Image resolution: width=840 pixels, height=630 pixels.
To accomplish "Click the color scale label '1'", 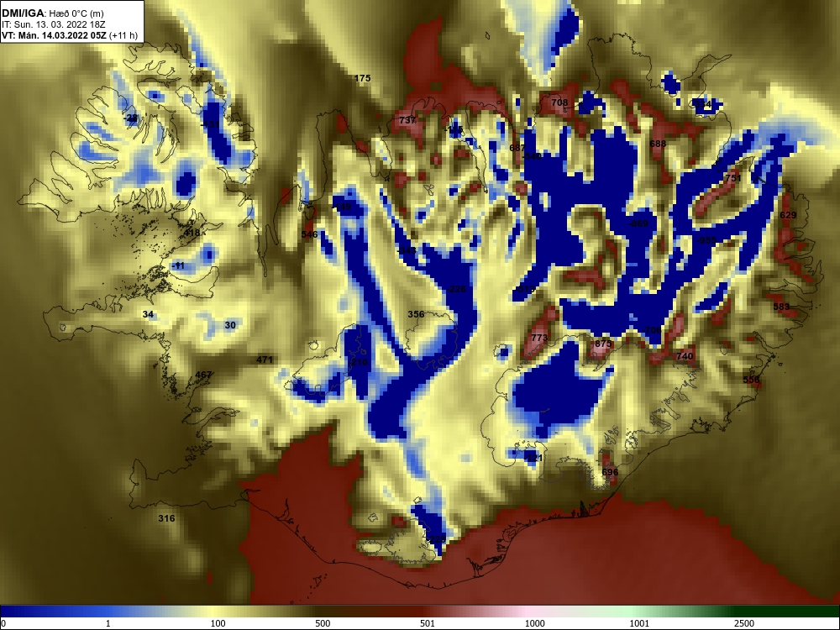I will [x=108, y=623].
